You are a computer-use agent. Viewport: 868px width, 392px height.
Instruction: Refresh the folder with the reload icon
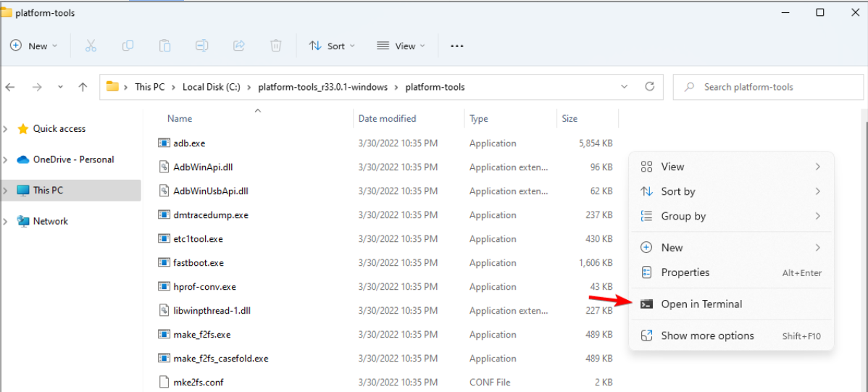coord(650,87)
